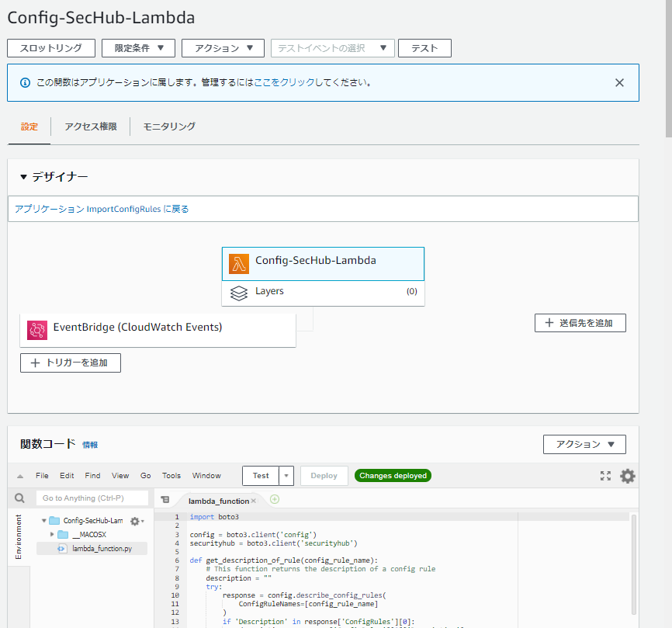Expand the __MACOSX folder
This screenshot has width=672, height=628.
(52, 535)
